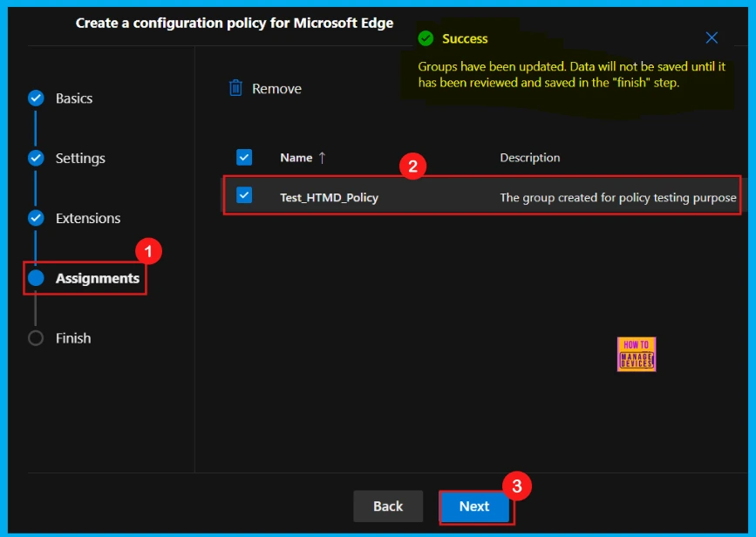Click the Description column header
The height and width of the screenshot is (537, 756).
tap(530, 158)
